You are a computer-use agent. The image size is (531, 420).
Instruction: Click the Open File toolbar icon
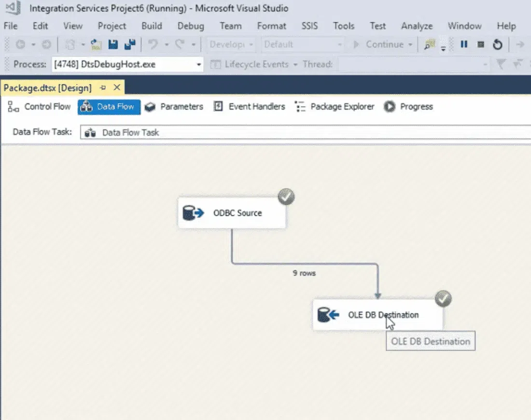pyautogui.click(x=96, y=44)
